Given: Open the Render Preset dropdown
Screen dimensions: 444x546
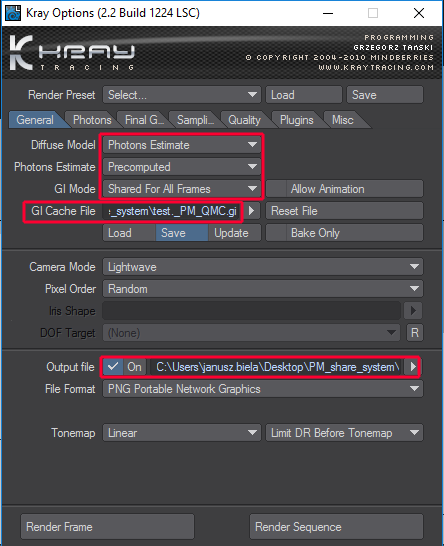Looking at the screenshot, I should point(182,95).
